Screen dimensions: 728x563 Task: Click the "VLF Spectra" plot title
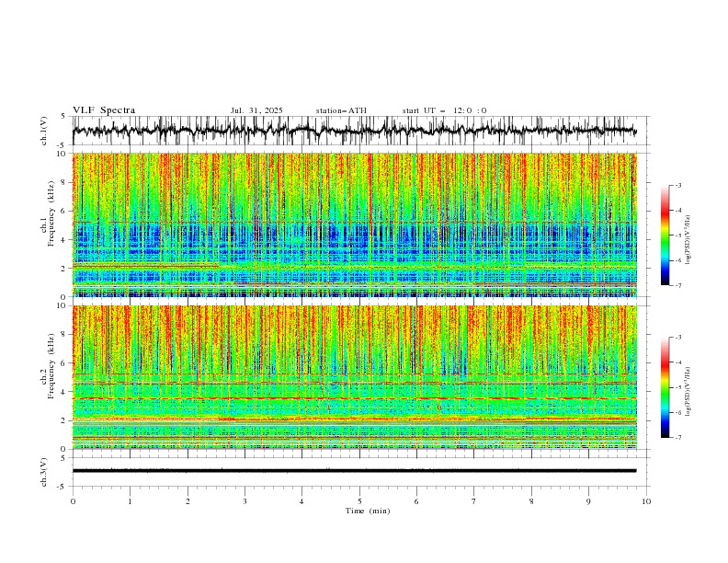point(104,110)
